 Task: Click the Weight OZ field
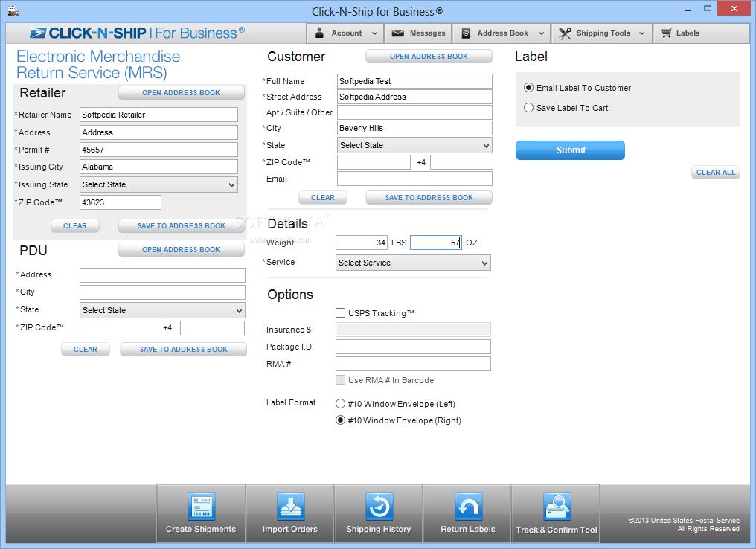point(436,243)
